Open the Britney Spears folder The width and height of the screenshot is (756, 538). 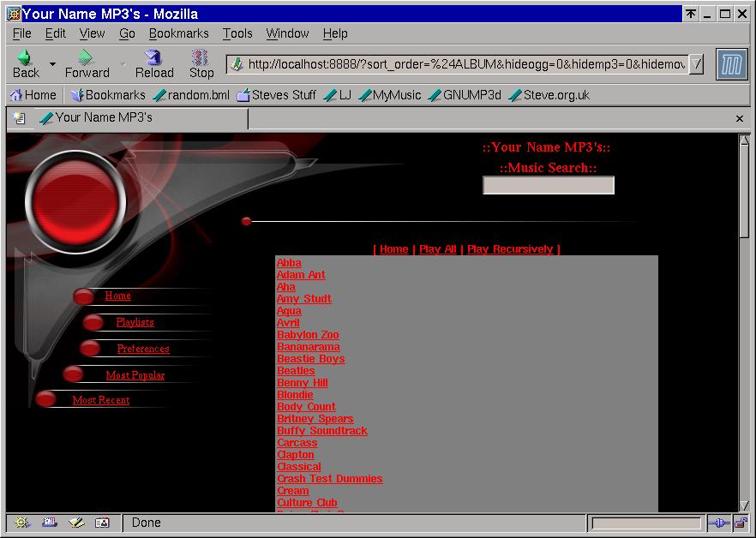[315, 419]
